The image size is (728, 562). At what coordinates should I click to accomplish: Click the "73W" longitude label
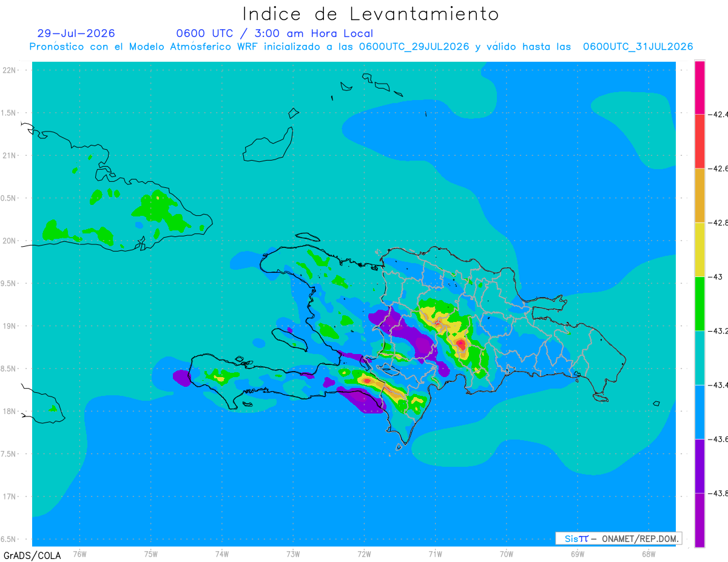pyautogui.click(x=293, y=553)
